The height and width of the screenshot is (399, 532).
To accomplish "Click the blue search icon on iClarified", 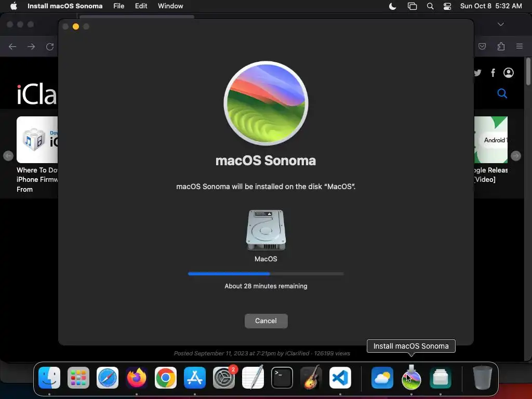I will [502, 94].
